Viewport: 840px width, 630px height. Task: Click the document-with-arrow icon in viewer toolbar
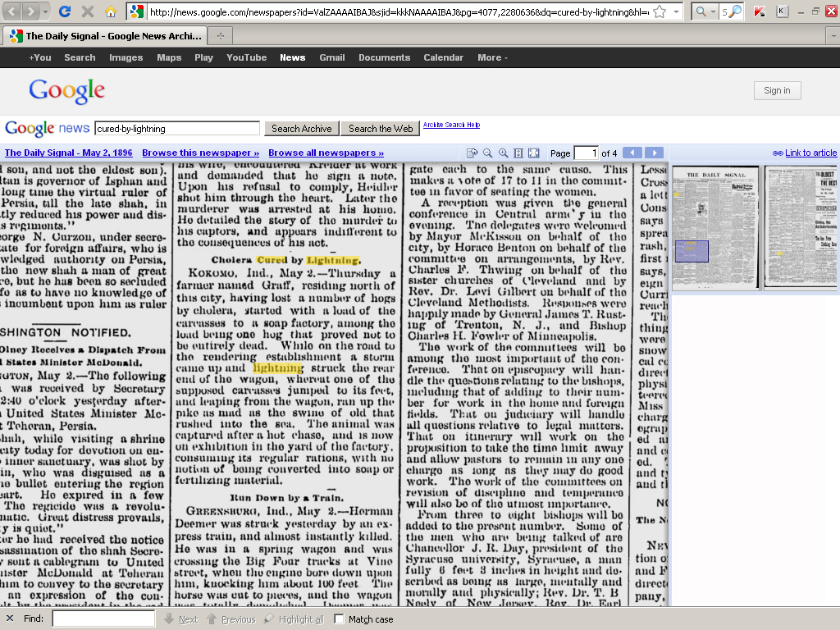coord(472,153)
